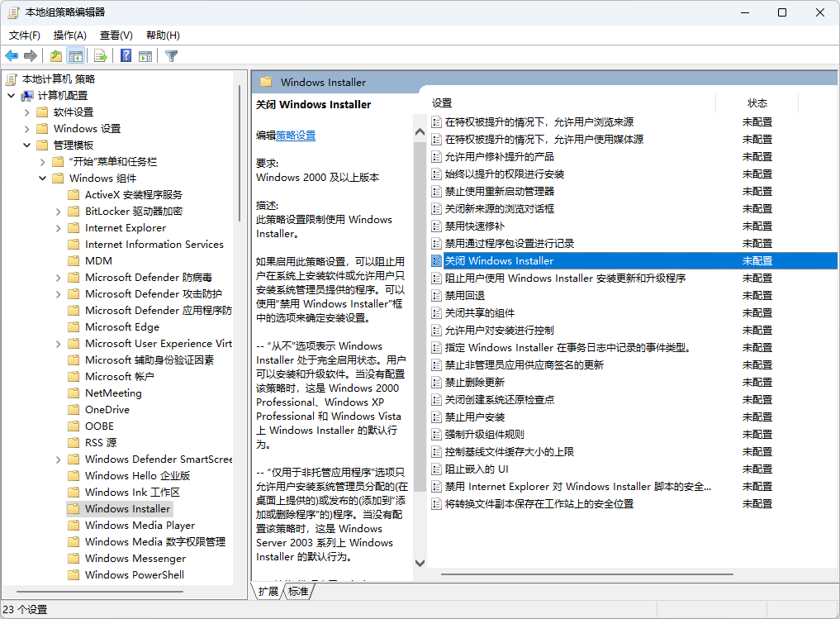The width and height of the screenshot is (840, 619).
Task: Click policy icon beside 强制升级组件规则
Action: point(437,435)
